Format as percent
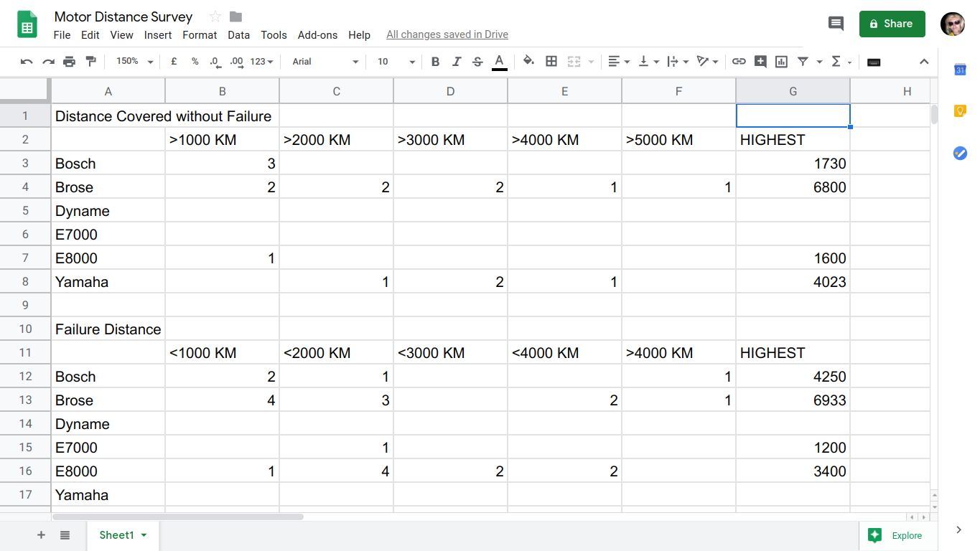The image size is (980, 551). click(x=195, y=62)
